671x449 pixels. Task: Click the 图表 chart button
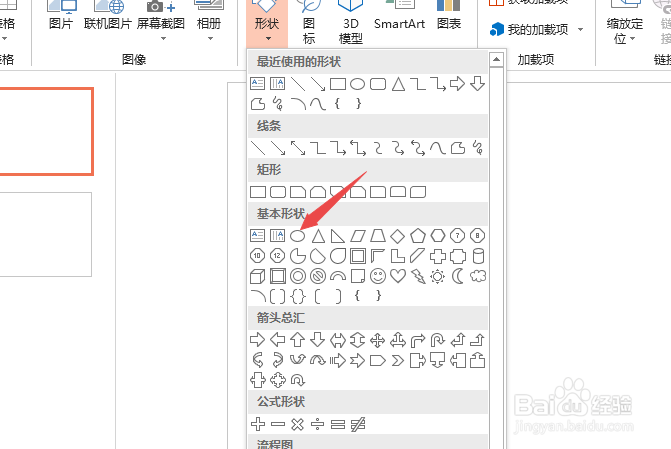[448, 17]
